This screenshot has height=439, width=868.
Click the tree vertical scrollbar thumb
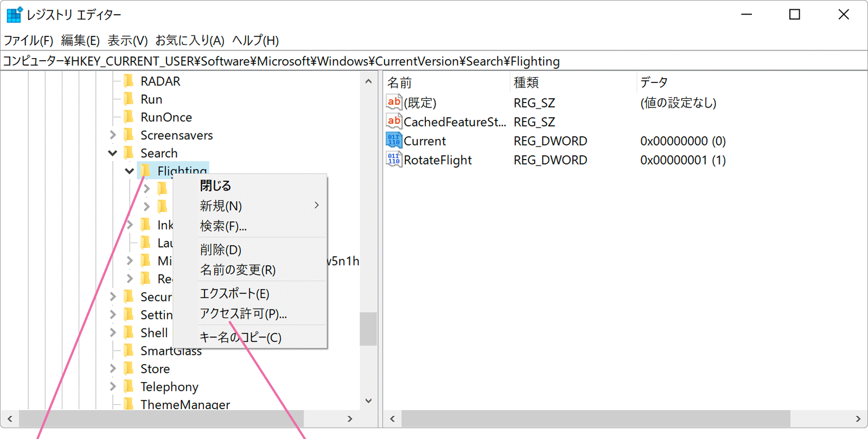tap(368, 329)
